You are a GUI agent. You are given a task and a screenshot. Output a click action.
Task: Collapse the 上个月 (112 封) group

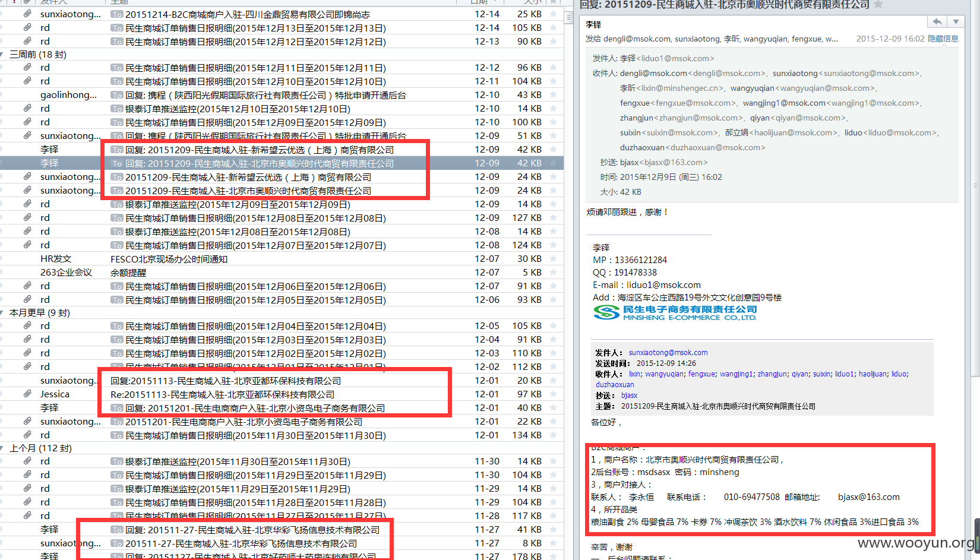[2, 448]
